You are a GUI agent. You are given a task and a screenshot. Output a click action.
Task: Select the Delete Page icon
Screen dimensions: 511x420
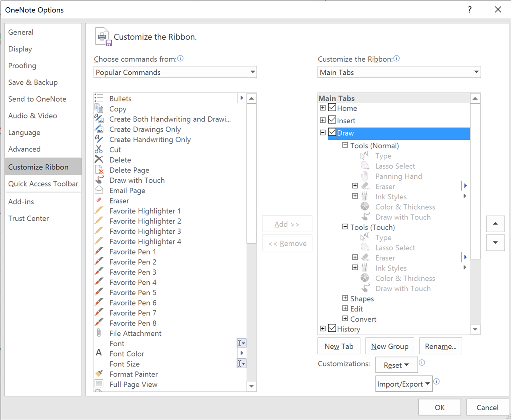[x=99, y=170]
